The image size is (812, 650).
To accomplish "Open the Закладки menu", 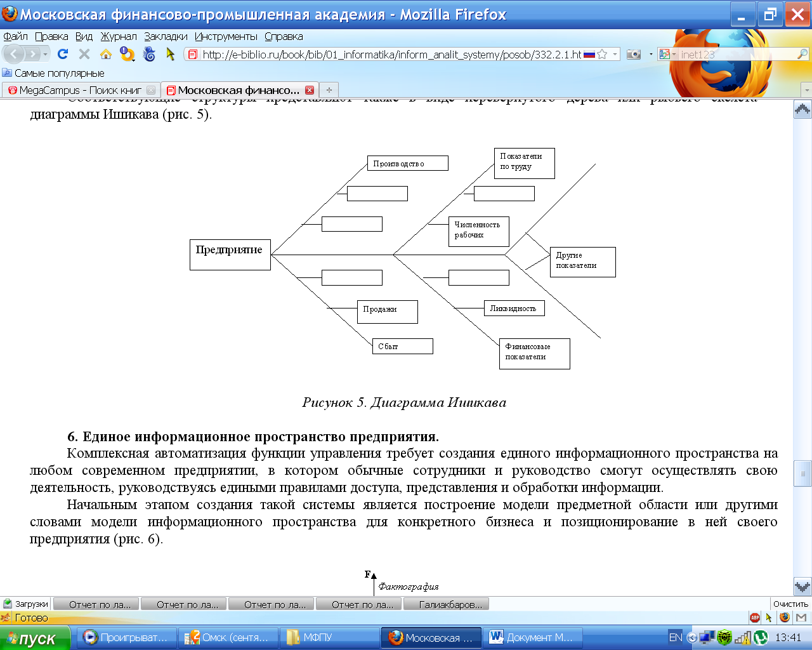I will coord(166,36).
